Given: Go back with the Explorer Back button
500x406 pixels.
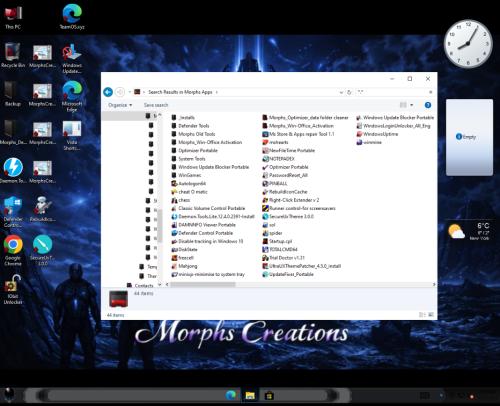Looking at the screenshot, I should (108, 92).
